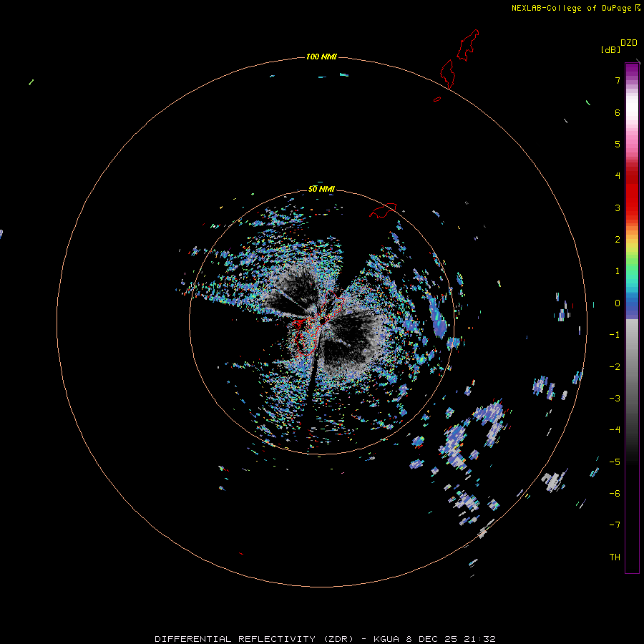644x644 pixels.
Task: Click the 0 value on the color scale
Action: tap(618, 303)
